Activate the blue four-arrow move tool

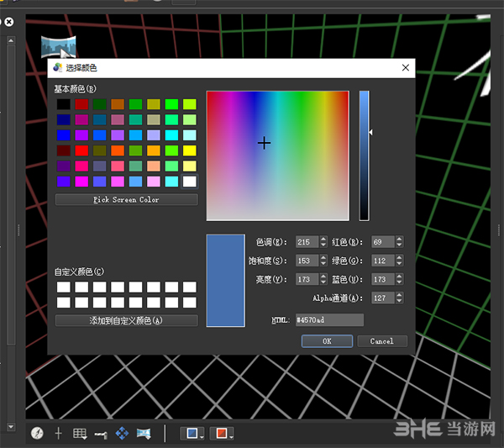click(122, 433)
